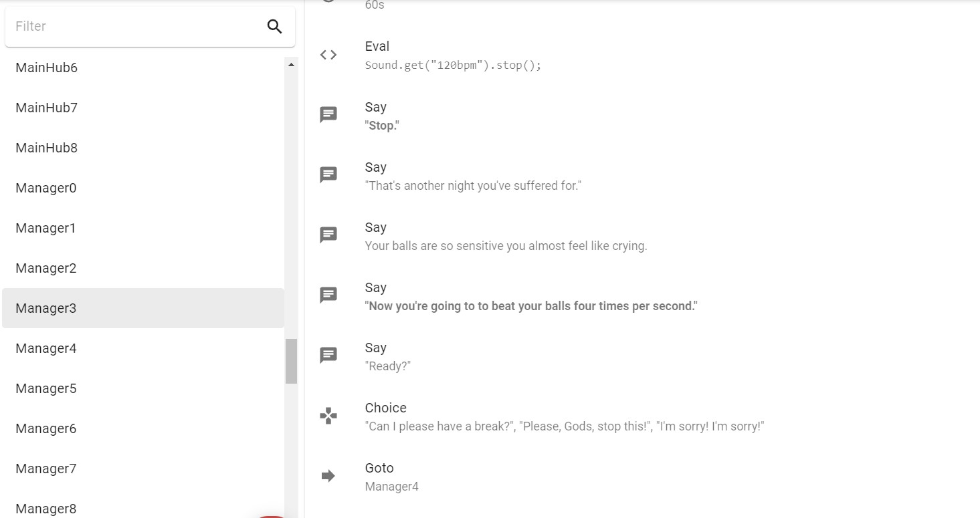The width and height of the screenshot is (980, 518).
Task: Open the MainHub7 page
Action: click(x=143, y=108)
